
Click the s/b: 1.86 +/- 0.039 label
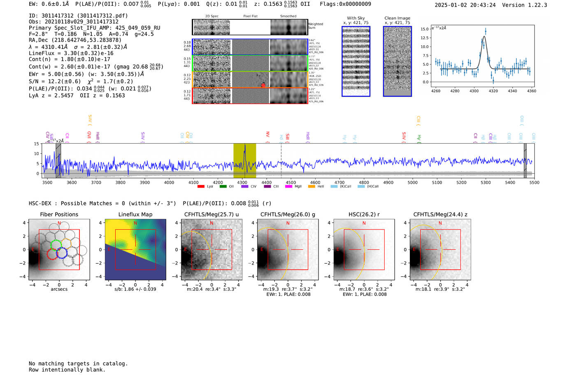pyautogui.click(x=135, y=289)
